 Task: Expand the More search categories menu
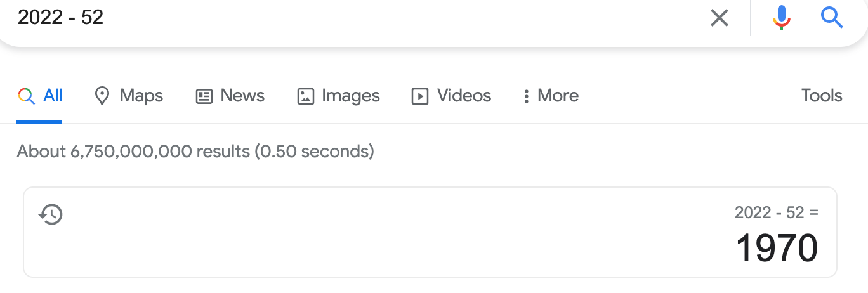pyautogui.click(x=551, y=96)
